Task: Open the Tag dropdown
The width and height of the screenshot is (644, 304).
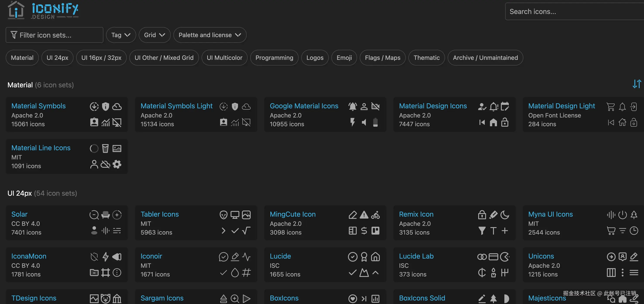Action: (121, 35)
